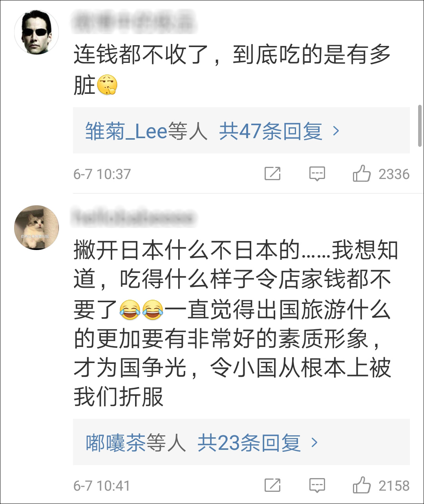Repost the 6-7 10:37 comment
The width and height of the screenshot is (424, 504).
pyautogui.click(x=272, y=173)
